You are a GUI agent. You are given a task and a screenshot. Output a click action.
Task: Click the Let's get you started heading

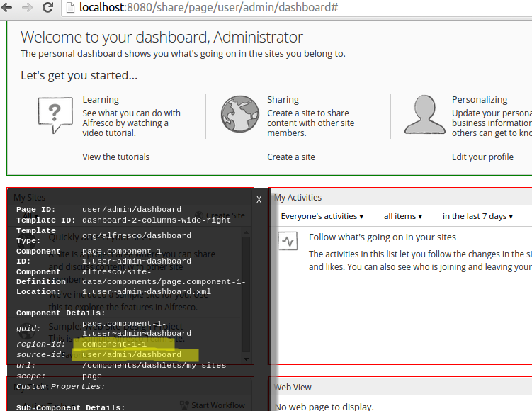point(79,75)
